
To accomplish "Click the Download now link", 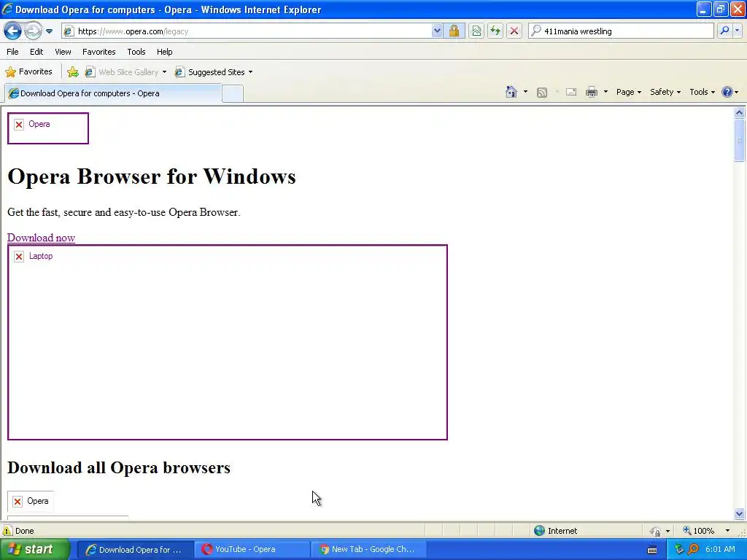I will click(41, 238).
